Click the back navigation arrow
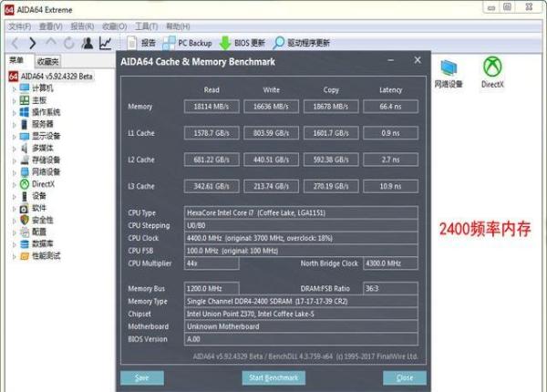Image resolution: width=547 pixels, height=392 pixels. [15, 43]
